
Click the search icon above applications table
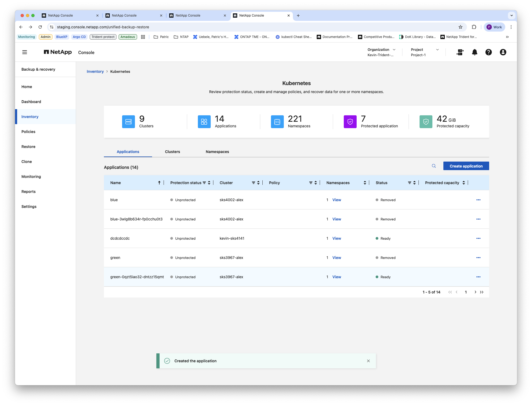[x=434, y=166]
